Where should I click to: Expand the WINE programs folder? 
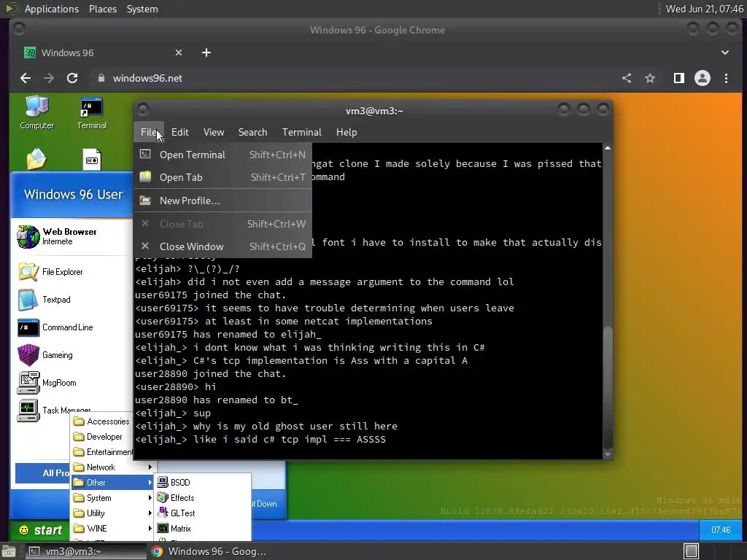tap(113, 528)
